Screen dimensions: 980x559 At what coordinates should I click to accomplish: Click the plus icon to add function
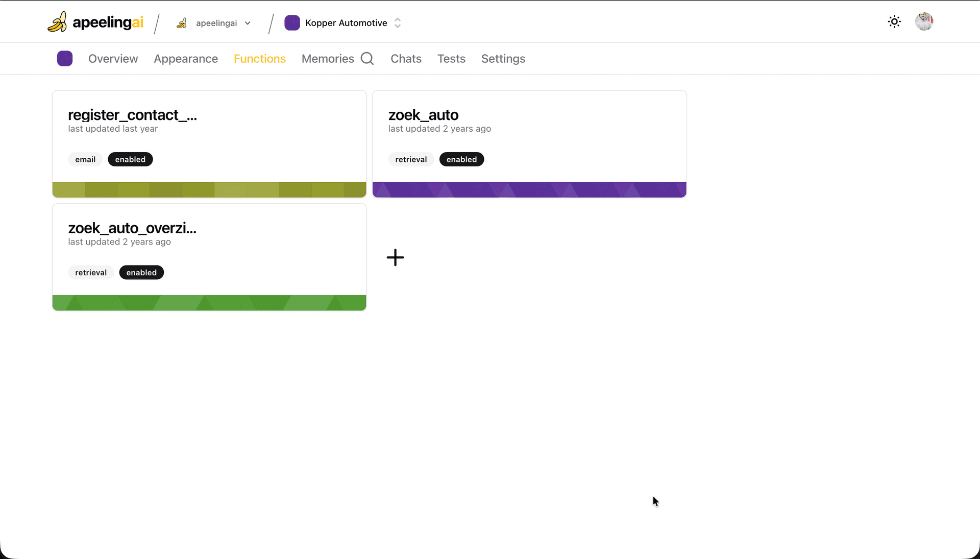pos(395,257)
